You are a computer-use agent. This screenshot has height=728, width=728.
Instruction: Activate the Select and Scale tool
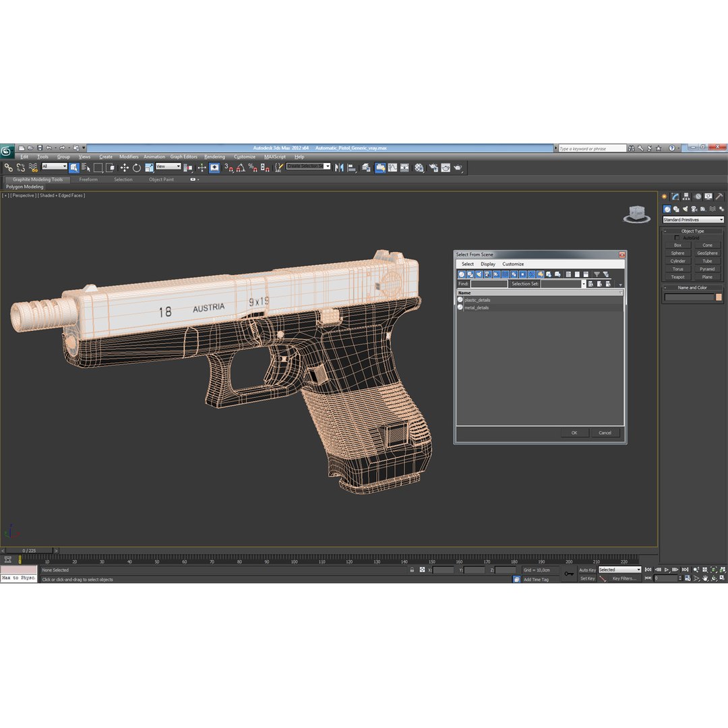[149, 168]
